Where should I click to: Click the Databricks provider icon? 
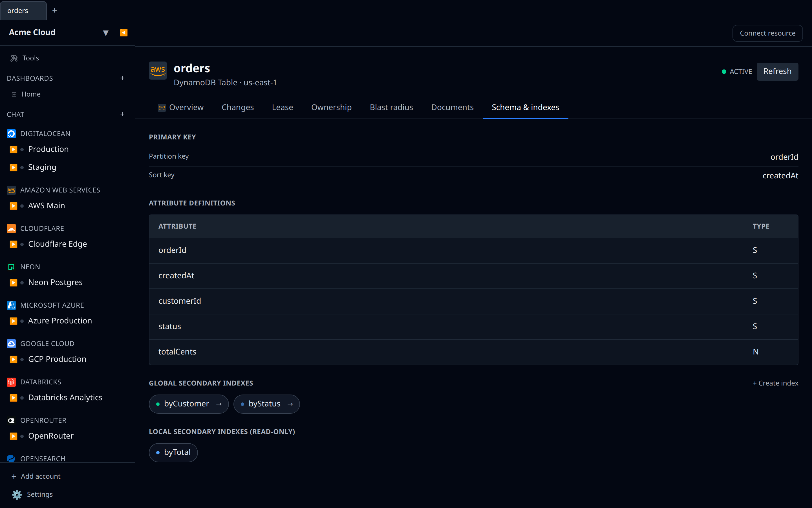coord(11,382)
